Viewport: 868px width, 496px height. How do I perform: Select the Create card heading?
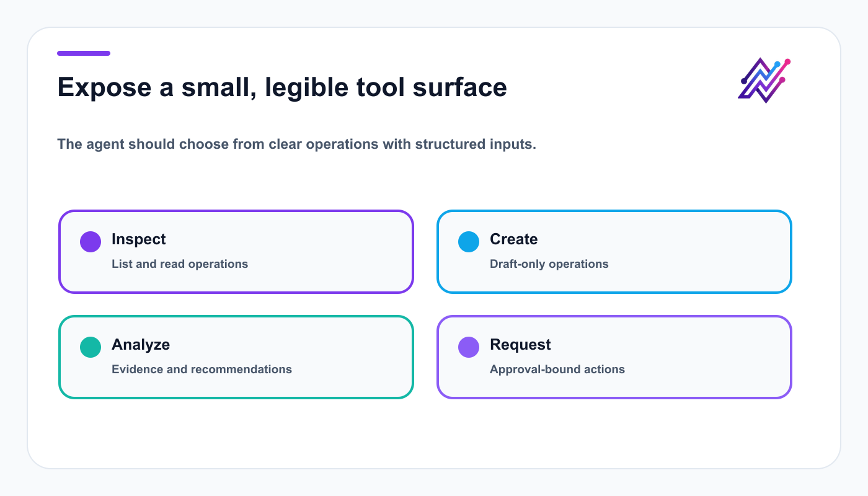tap(514, 239)
